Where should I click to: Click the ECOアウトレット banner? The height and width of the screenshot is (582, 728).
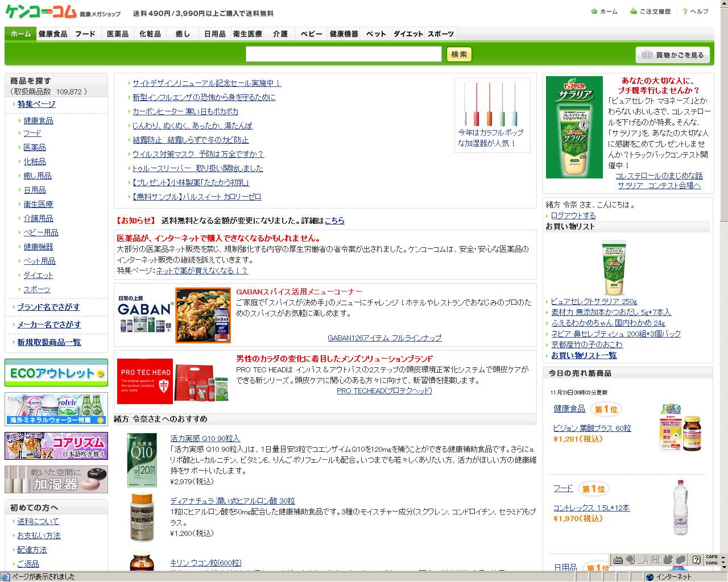coord(56,373)
